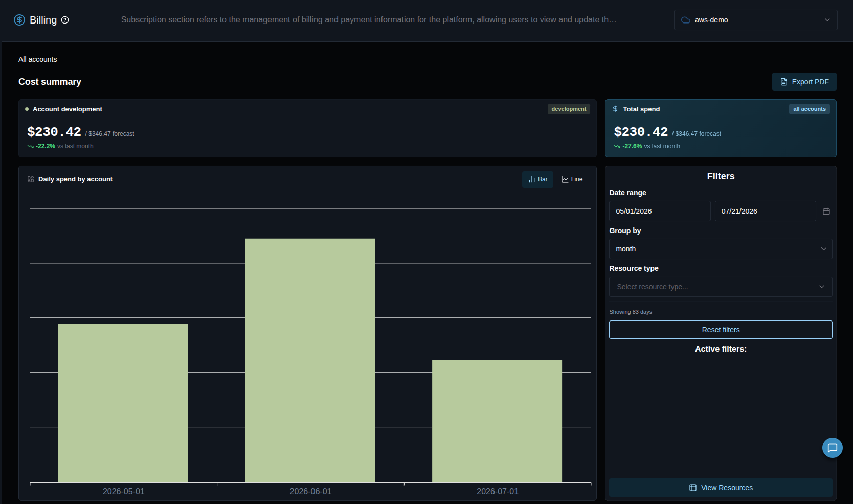
Task: Expand the aws-demo account dropdown
Action: (x=755, y=20)
